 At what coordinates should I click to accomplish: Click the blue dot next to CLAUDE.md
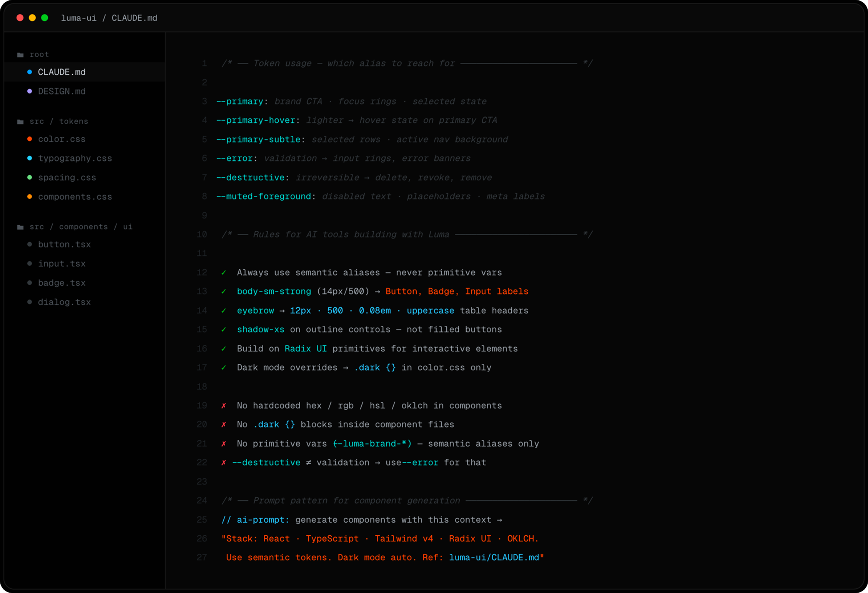pos(30,72)
